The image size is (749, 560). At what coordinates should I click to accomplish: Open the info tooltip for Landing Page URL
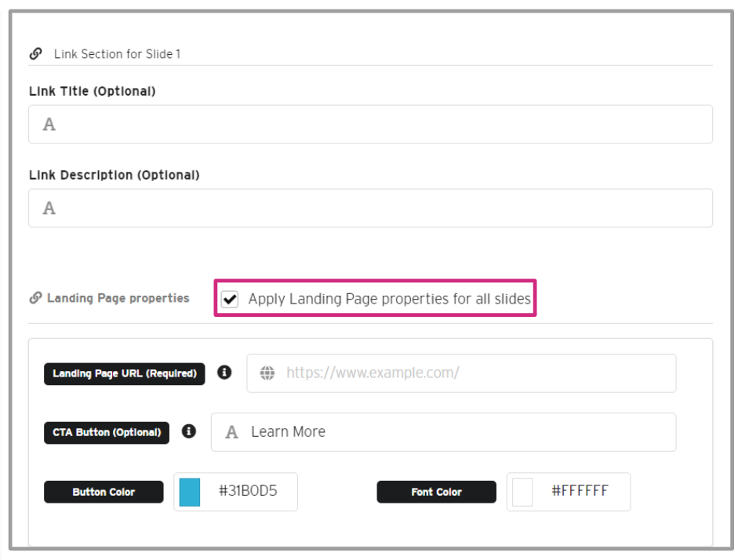tap(224, 373)
